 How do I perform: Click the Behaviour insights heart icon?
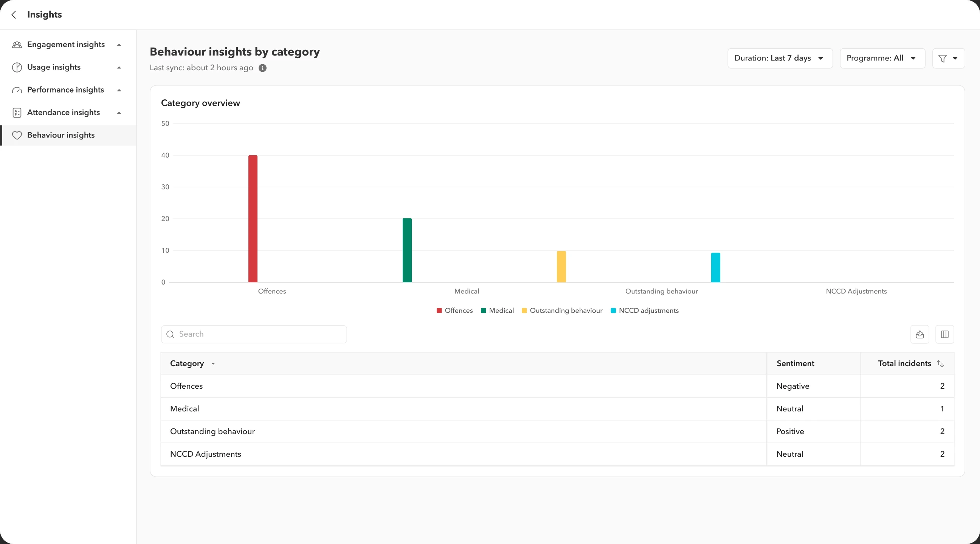pos(17,135)
